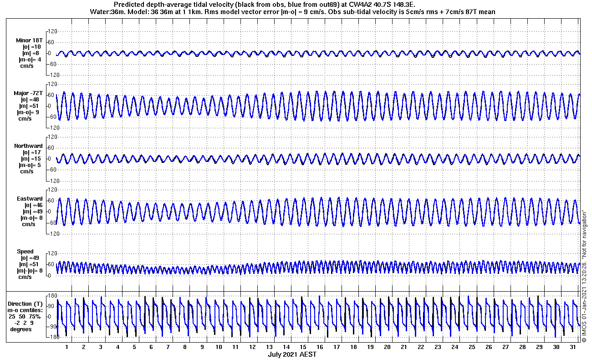
Task: Click '|o| =49' in the Speed panel
Action: click(29, 258)
